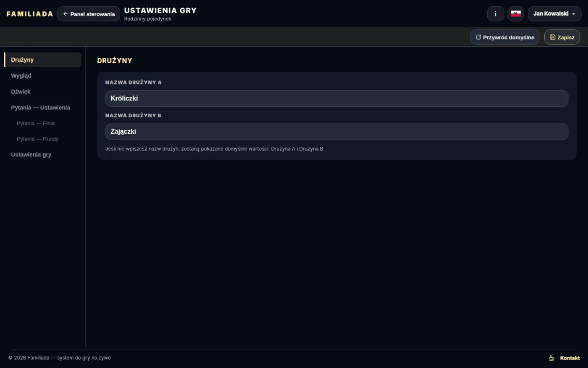Click the Rodzinny pojedynek game subtitle

point(147,19)
